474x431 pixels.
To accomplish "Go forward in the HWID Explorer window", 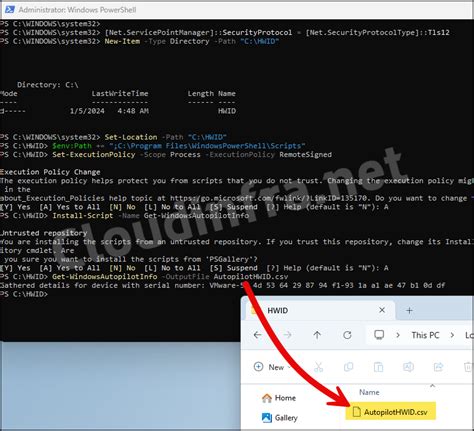I will click(287, 335).
